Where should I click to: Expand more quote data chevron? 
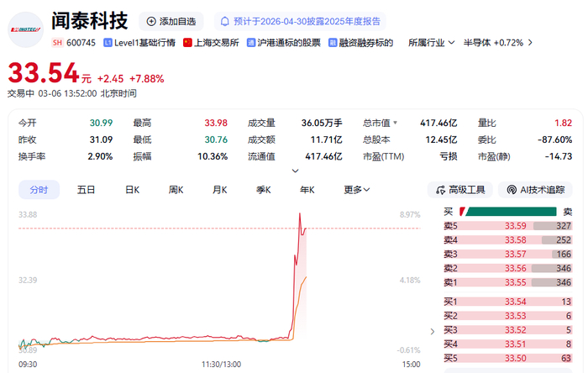(x=295, y=171)
